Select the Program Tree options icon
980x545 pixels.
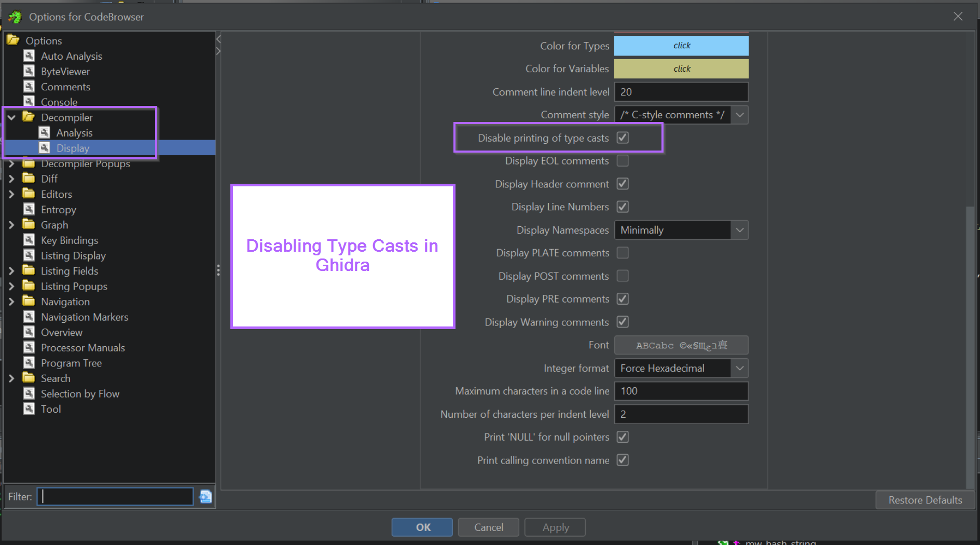tap(29, 363)
